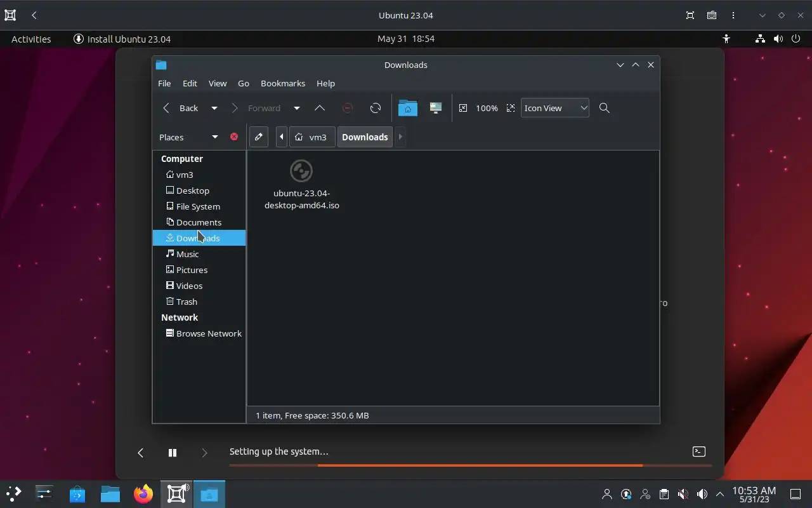Open the viewer keyboard shortcut icon
Screen dimensions: 812x508
(712, 15)
